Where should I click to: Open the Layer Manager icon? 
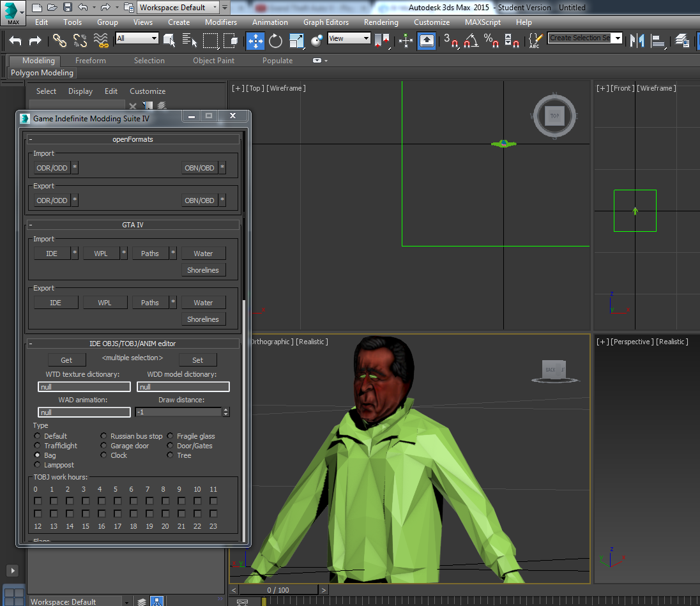[x=681, y=41]
